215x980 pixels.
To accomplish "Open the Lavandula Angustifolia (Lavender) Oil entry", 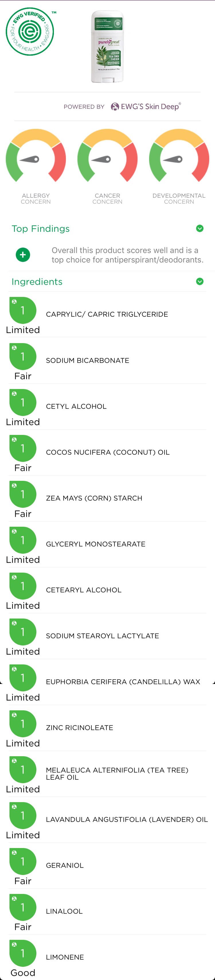I will (x=126, y=819).
